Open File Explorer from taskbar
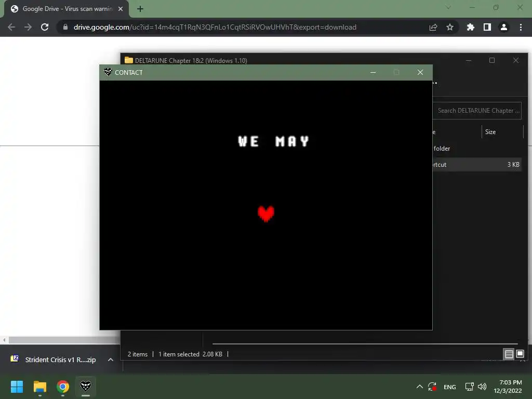The width and height of the screenshot is (532, 399). 39,387
